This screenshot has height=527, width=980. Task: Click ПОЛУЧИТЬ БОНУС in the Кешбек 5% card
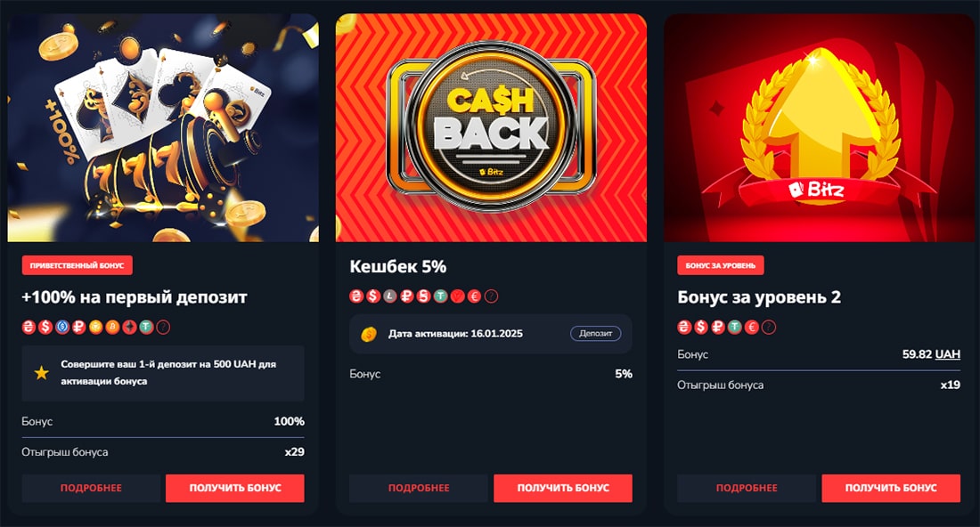tap(563, 488)
